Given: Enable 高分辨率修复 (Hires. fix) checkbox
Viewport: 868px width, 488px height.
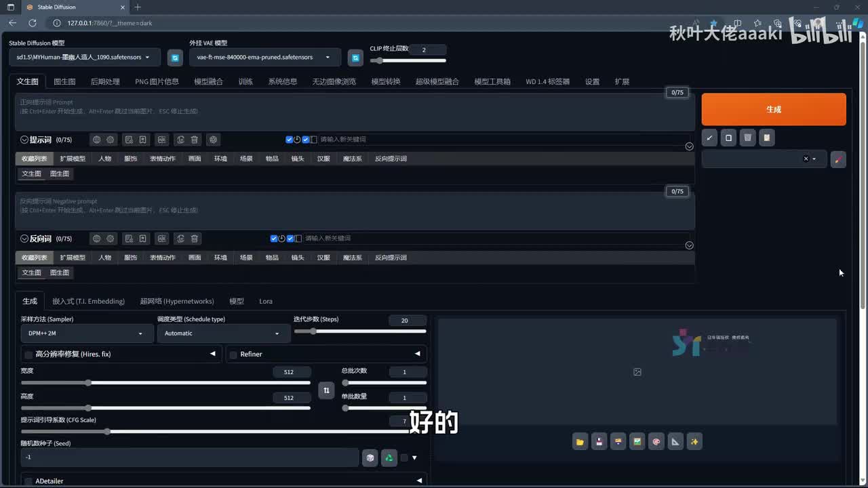Looking at the screenshot, I should (28, 354).
